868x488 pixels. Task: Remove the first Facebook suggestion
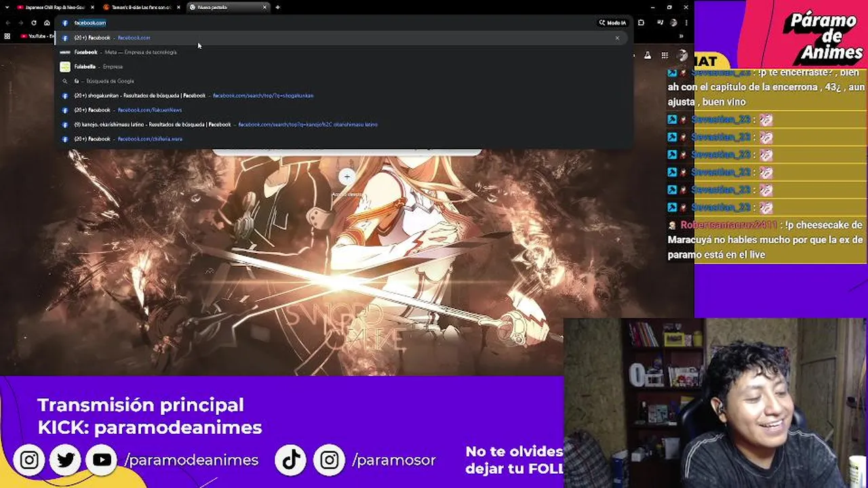(x=617, y=38)
